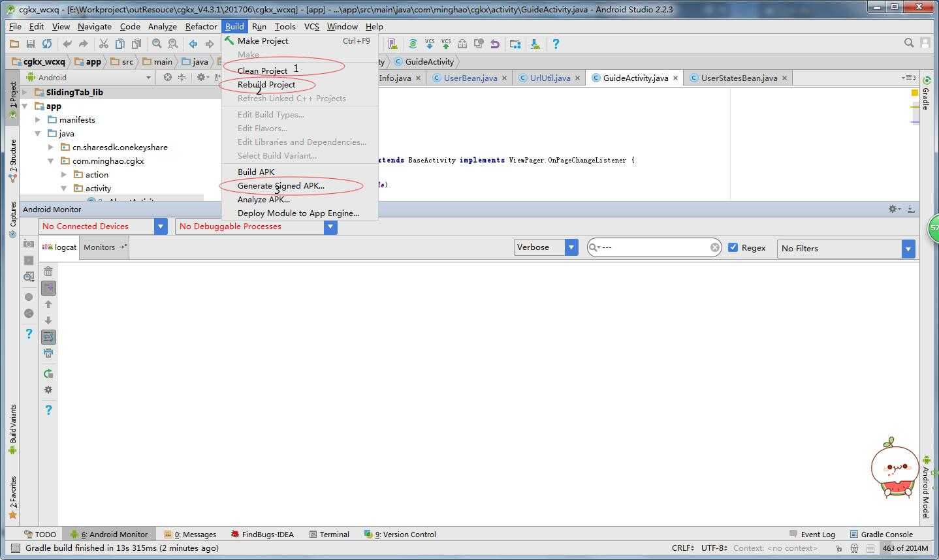Expand the cn.sharesdk.onekeyshare package
The image size is (939, 560).
51,147
